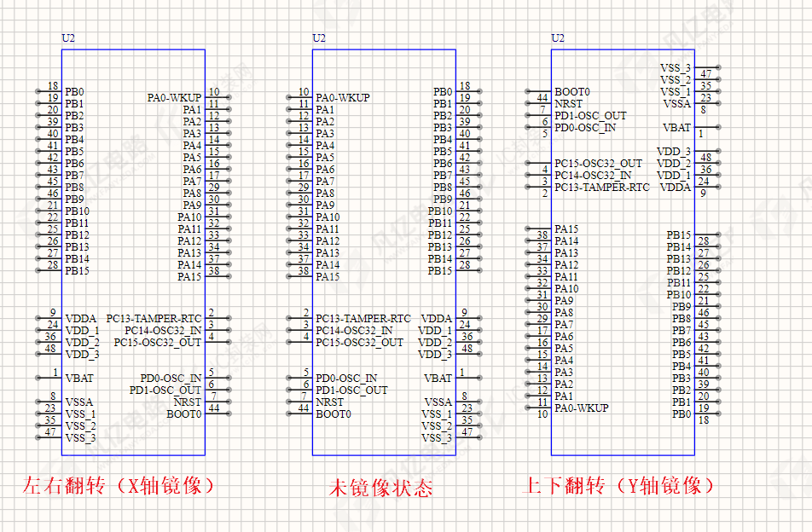Select NRST label in the 上下翻转 symbol
This screenshot has height=532, width=812.
tap(569, 103)
